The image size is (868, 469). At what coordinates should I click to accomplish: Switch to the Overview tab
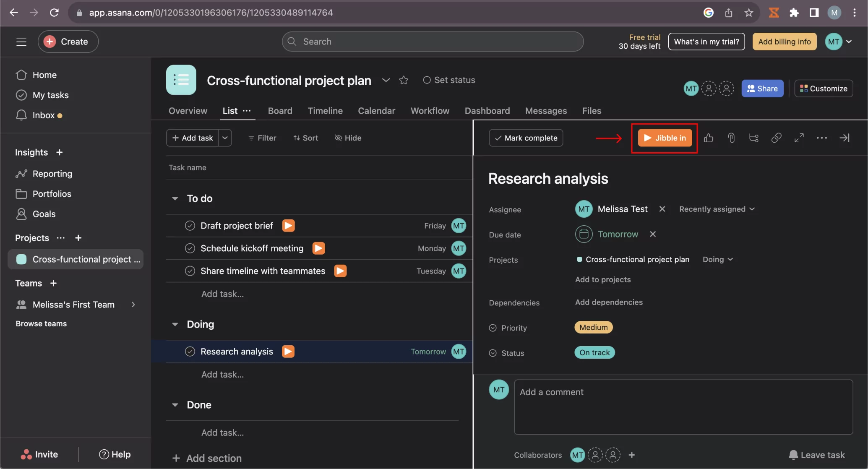(x=188, y=111)
